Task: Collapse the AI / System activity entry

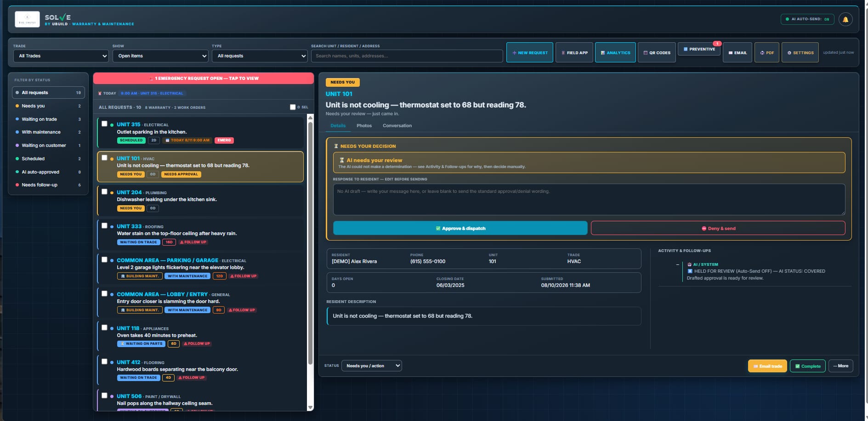Action: 677,264
